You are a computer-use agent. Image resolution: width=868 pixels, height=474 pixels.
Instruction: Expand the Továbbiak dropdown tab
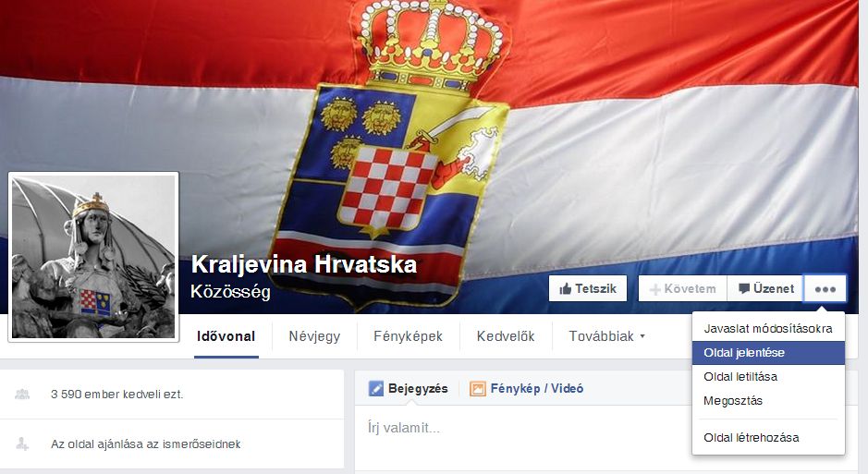pyautogui.click(x=606, y=336)
